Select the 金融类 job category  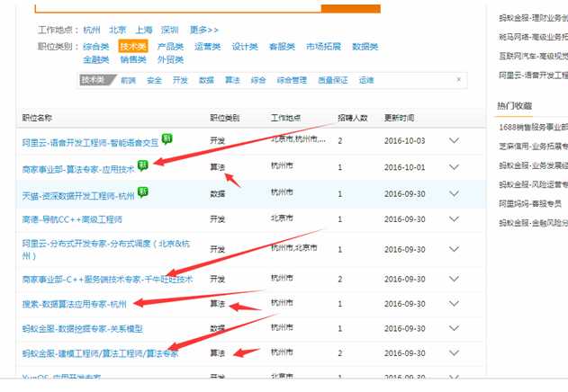pyautogui.click(x=96, y=59)
